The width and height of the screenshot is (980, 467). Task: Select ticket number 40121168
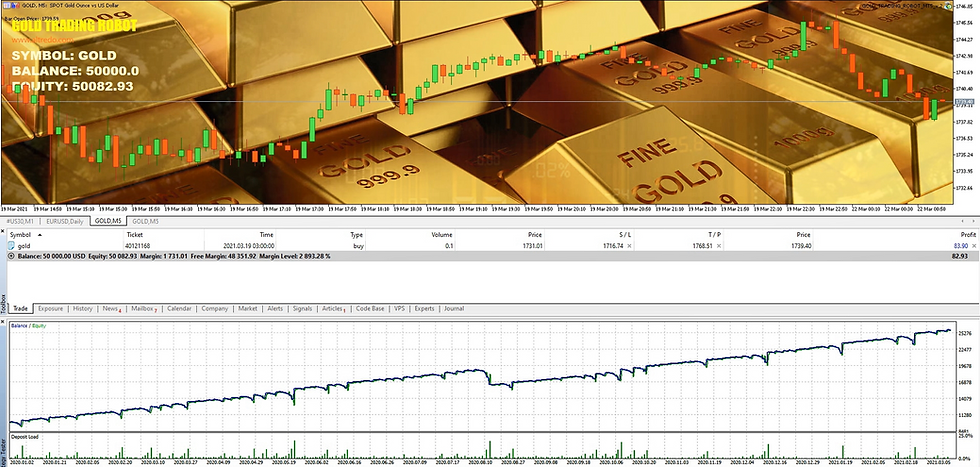pyautogui.click(x=139, y=246)
